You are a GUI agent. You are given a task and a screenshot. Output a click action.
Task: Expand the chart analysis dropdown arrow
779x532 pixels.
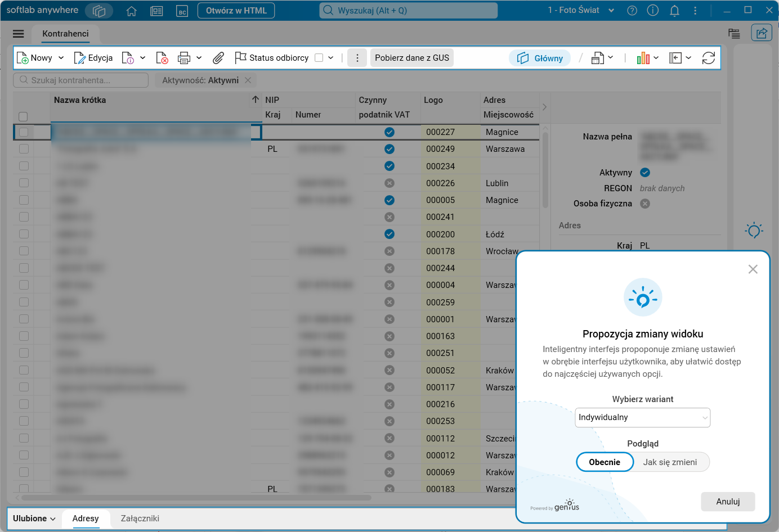tap(656, 58)
